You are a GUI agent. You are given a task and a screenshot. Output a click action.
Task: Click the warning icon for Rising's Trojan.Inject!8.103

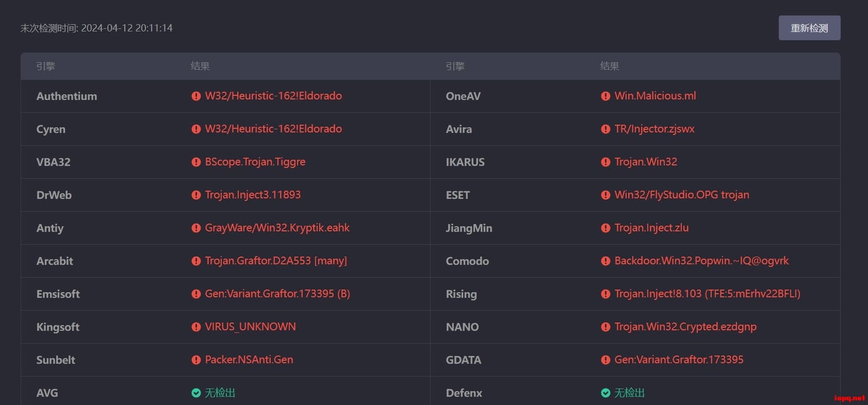pos(605,294)
